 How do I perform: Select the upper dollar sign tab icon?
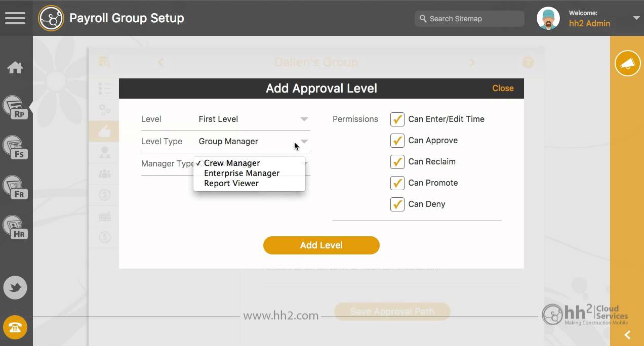pyautogui.click(x=104, y=195)
